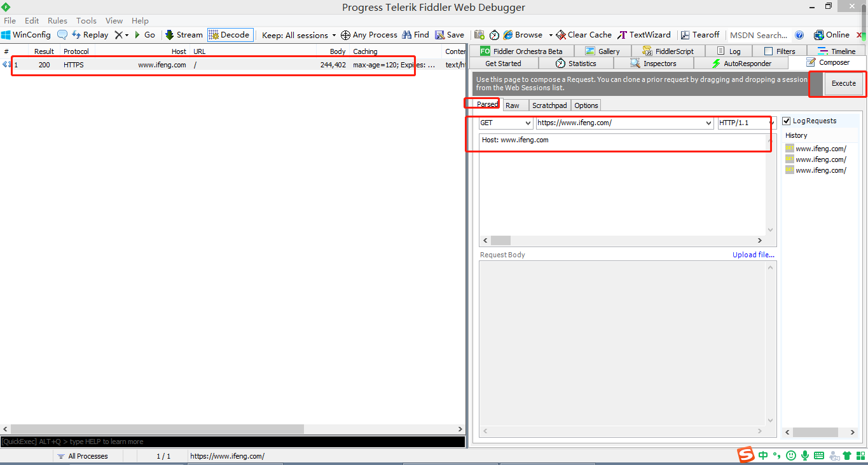Tear off the inspectors panel

coord(700,35)
